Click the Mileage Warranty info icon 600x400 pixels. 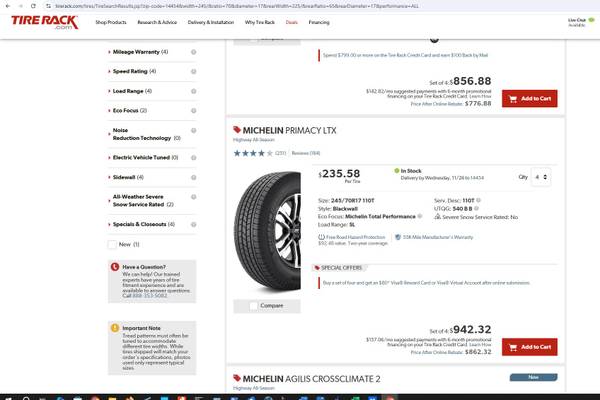click(192, 51)
